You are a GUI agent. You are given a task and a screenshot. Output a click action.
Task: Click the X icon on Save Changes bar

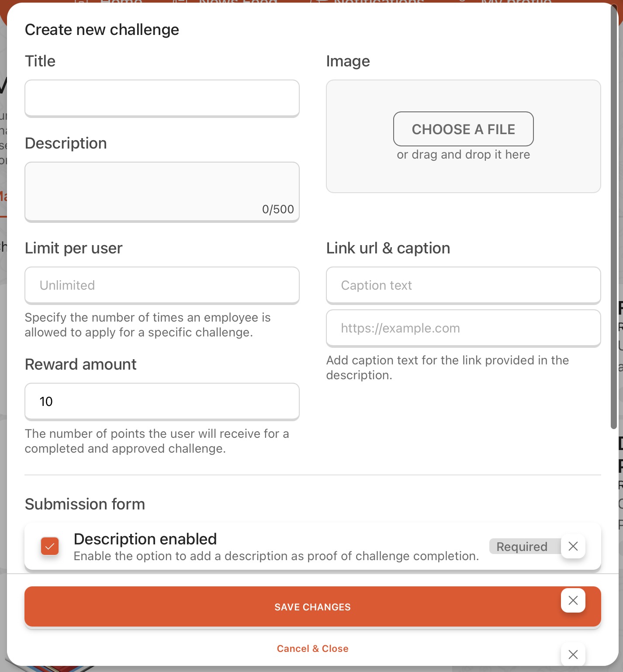(x=573, y=600)
